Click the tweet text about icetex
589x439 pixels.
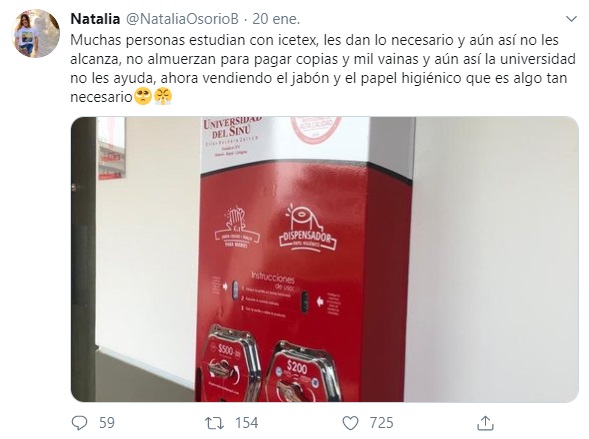[x=323, y=68]
